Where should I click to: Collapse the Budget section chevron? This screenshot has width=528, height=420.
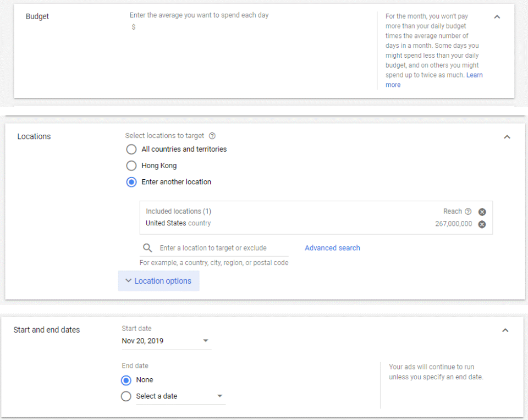pyautogui.click(x=497, y=17)
